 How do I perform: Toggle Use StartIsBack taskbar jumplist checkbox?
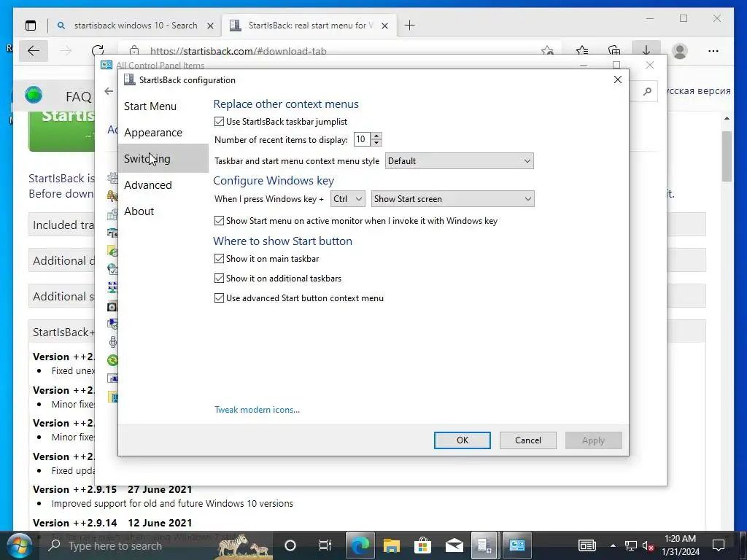click(x=219, y=122)
